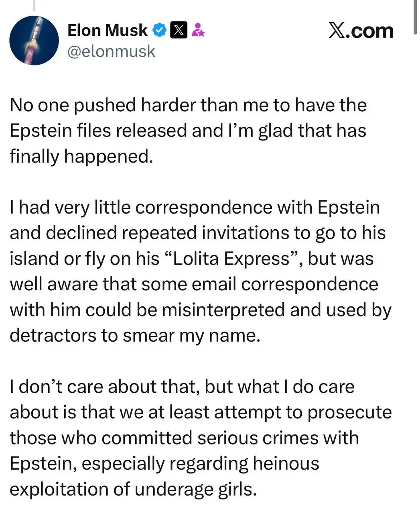Screen dimensions: 420x514
Task: Click the purple subscriber star icon
Action: coord(198,30)
